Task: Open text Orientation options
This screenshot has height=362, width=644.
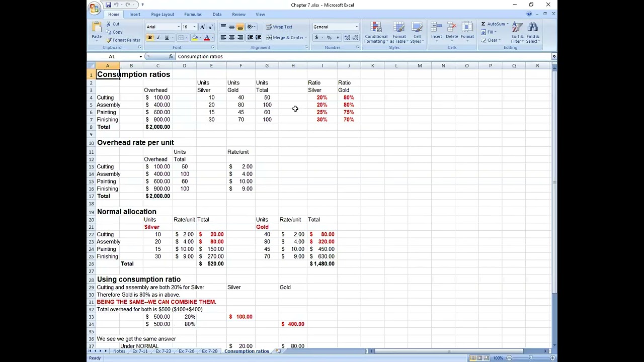Action: (x=251, y=27)
